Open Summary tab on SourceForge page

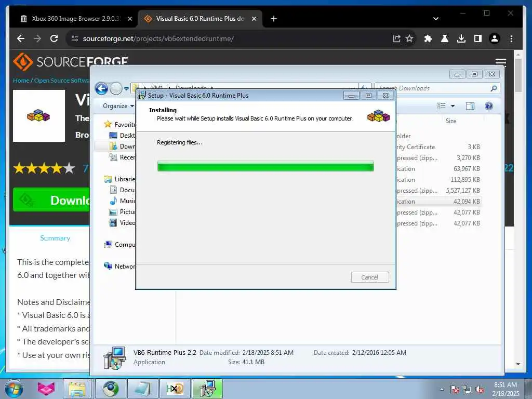click(55, 238)
